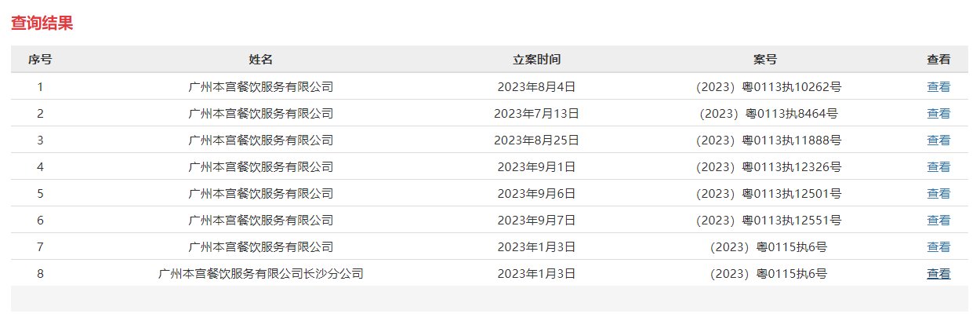Click the date 2023年8月25日
Image resolution: width=980 pixels, height=332 pixels.
537,140
